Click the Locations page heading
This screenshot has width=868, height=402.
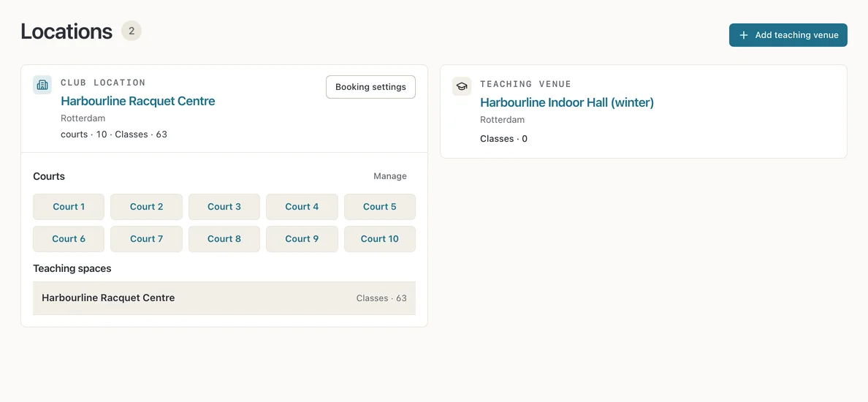point(66,31)
